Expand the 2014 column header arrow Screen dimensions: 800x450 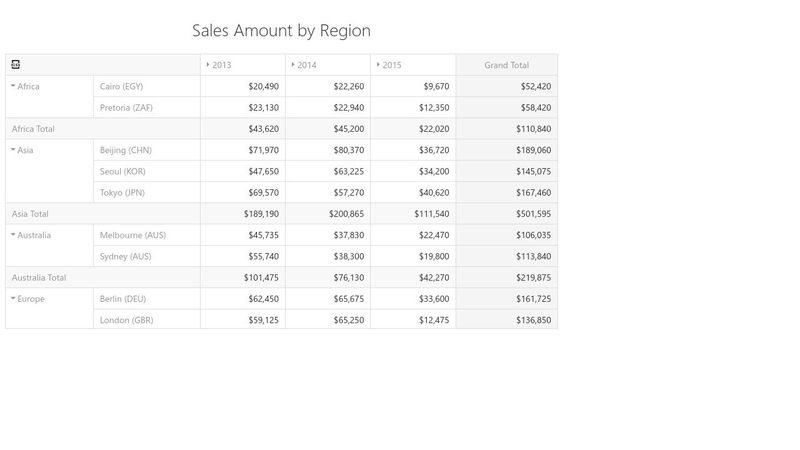click(293, 65)
